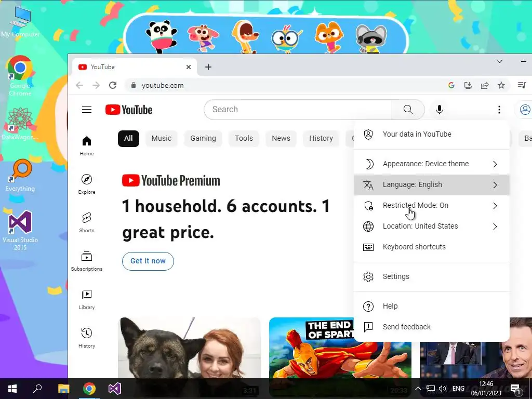Expand Restricted Mode: On submenu
The image size is (532, 399).
[431, 206]
